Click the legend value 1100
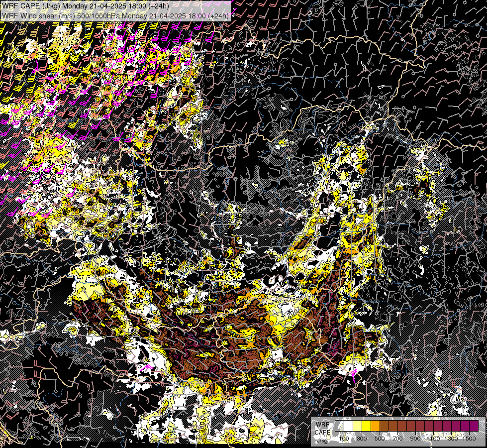Image resolution: width=487 pixels, height=448 pixels. [x=433, y=439]
